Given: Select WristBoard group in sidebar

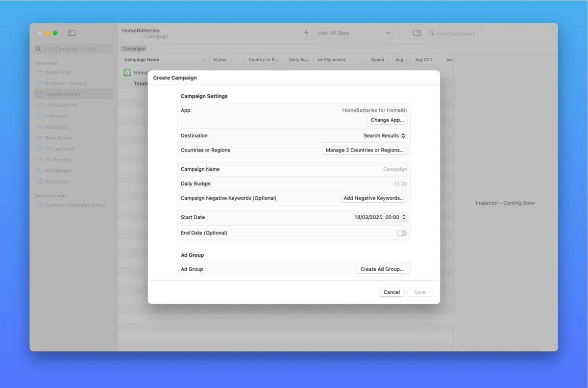Looking at the screenshot, I should tap(73, 171).
